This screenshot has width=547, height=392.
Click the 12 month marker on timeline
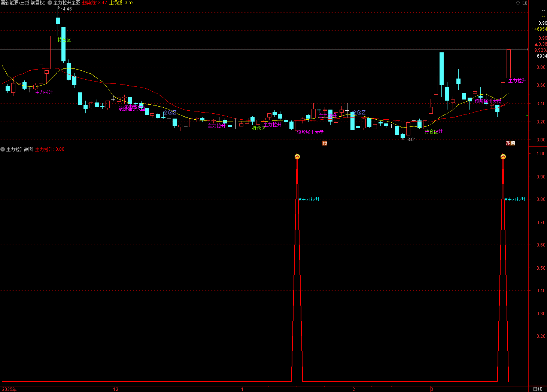[x=116, y=389]
